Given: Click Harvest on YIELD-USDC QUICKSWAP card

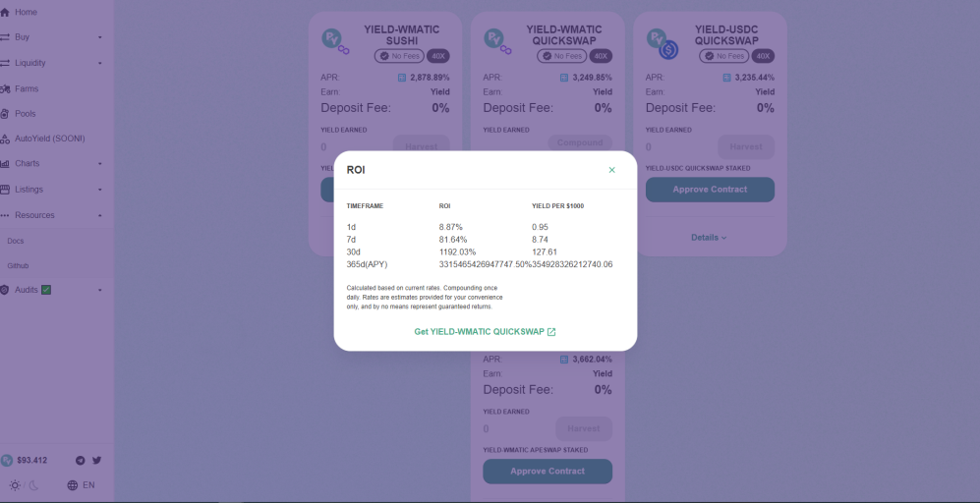Looking at the screenshot, I should pos(746,146).
